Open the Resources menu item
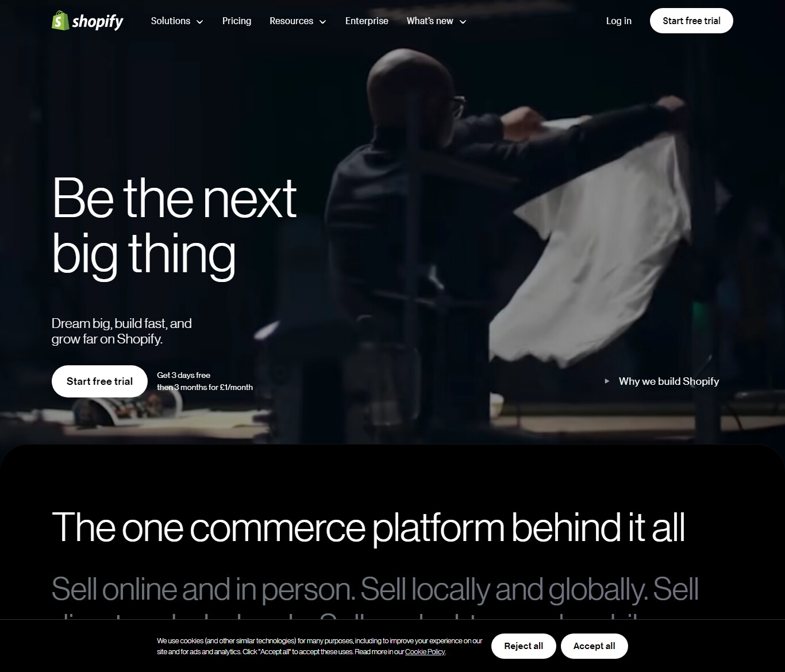Viewport: 785px width, 672px height. pos(291,21)
